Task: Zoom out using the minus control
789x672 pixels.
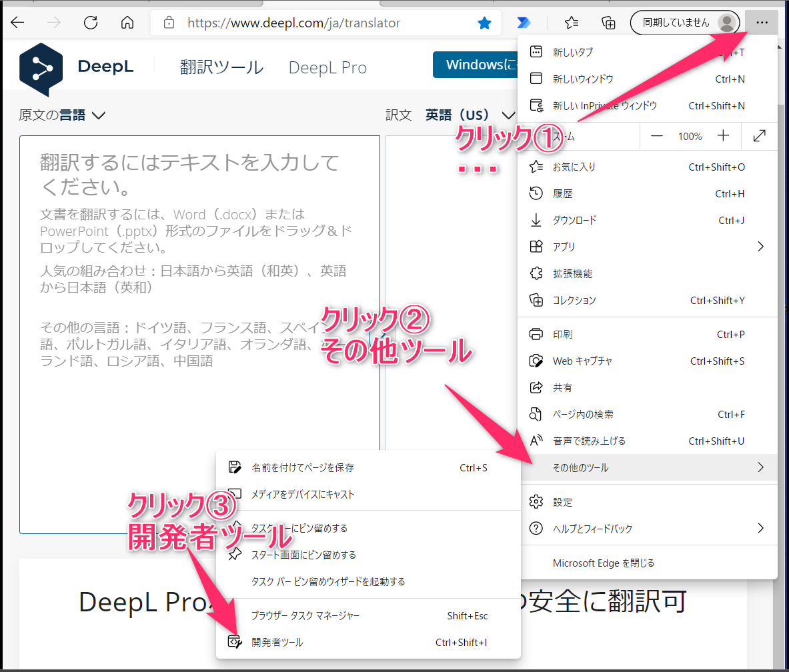Action: pyautogui.click(x=656, y=136)
